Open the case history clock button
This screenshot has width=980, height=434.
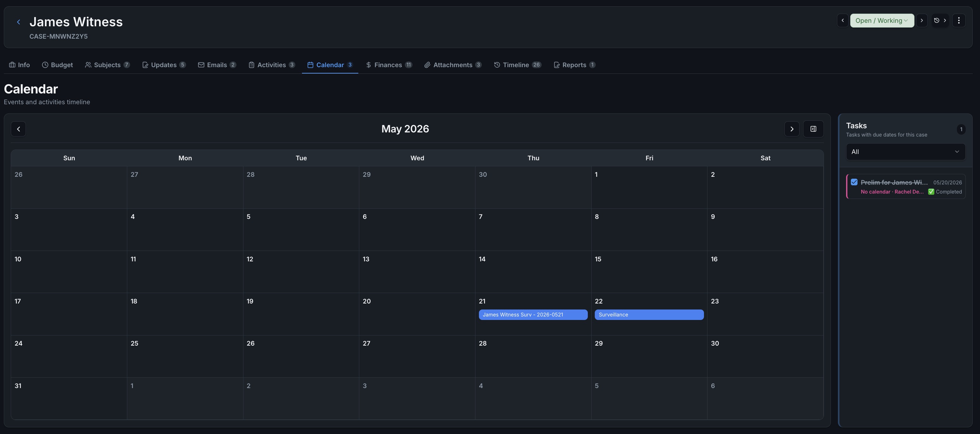coord(940,21)
